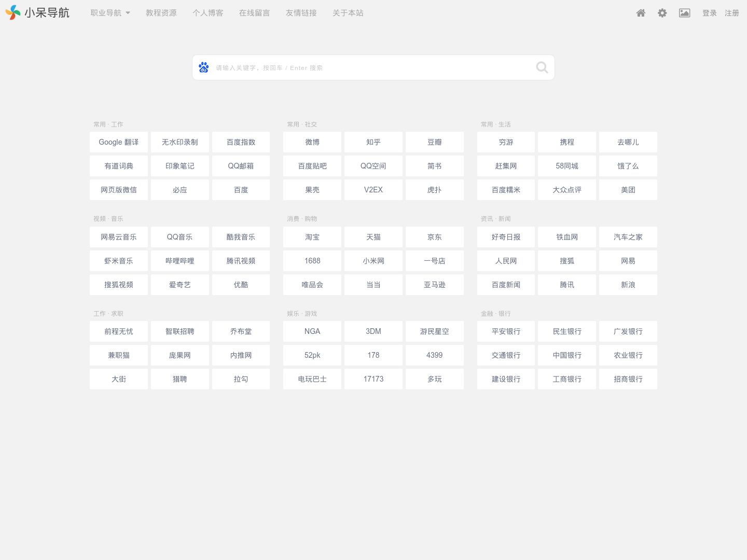
Task: Open the home icon in header
Action: [641, 13]
